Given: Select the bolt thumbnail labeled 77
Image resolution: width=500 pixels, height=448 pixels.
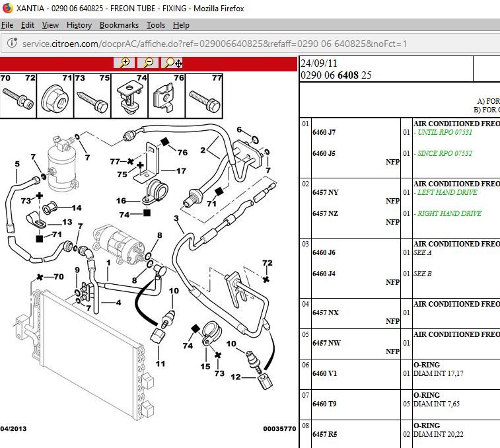Looking at the screenshot, I should [204, 96].
